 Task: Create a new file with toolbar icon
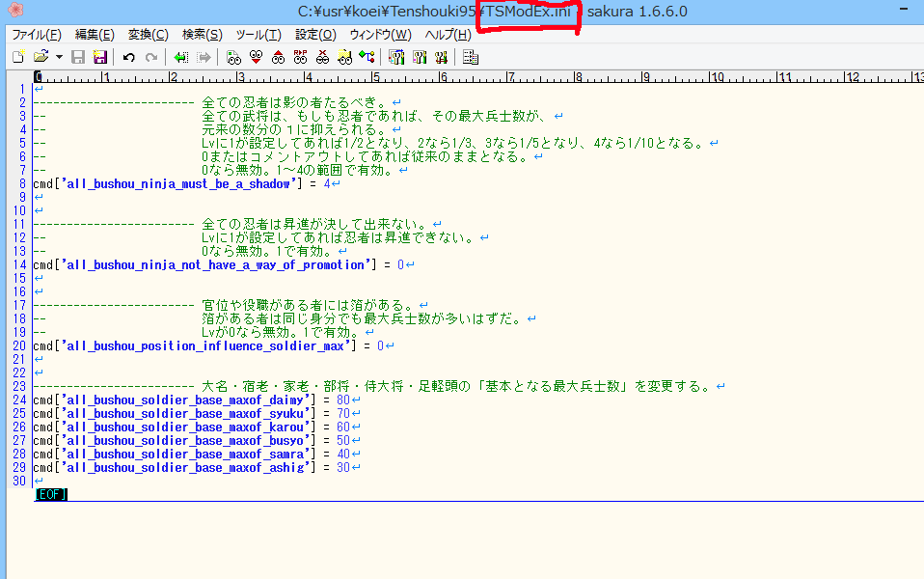(x=17, y=57)
